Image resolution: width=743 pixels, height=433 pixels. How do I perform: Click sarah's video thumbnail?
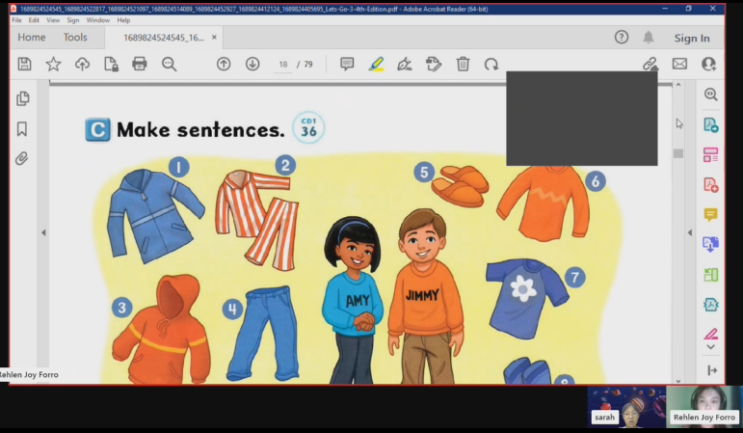[x=626, y=407]
